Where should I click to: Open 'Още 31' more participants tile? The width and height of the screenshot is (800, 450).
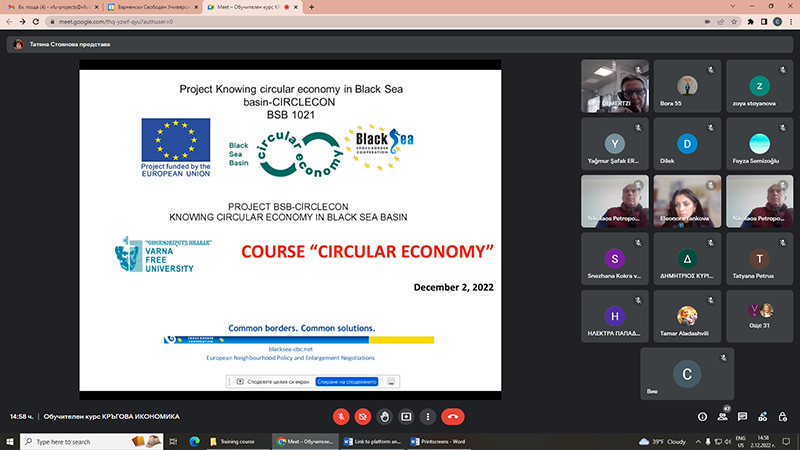[760, 317]
